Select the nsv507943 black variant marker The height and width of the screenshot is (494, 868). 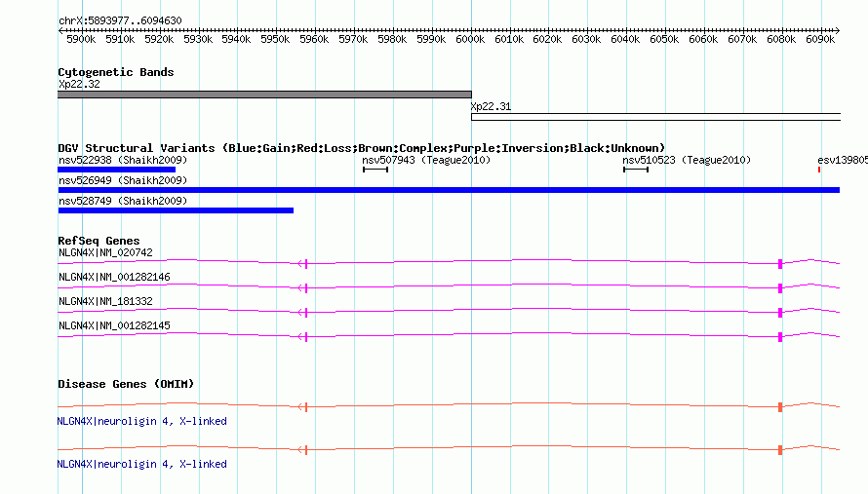point(375,170)
